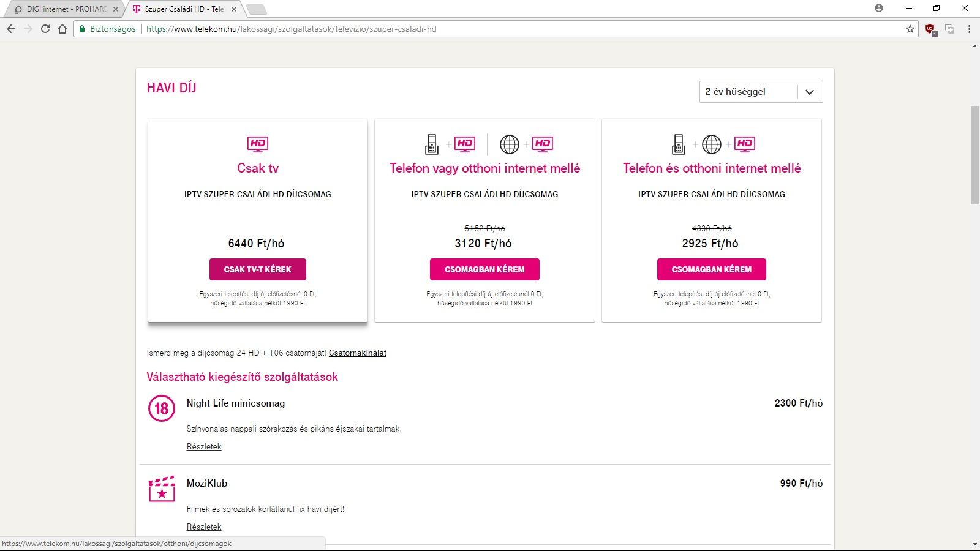Click the 6440 Ft/hó price

[x=257, y=244]
